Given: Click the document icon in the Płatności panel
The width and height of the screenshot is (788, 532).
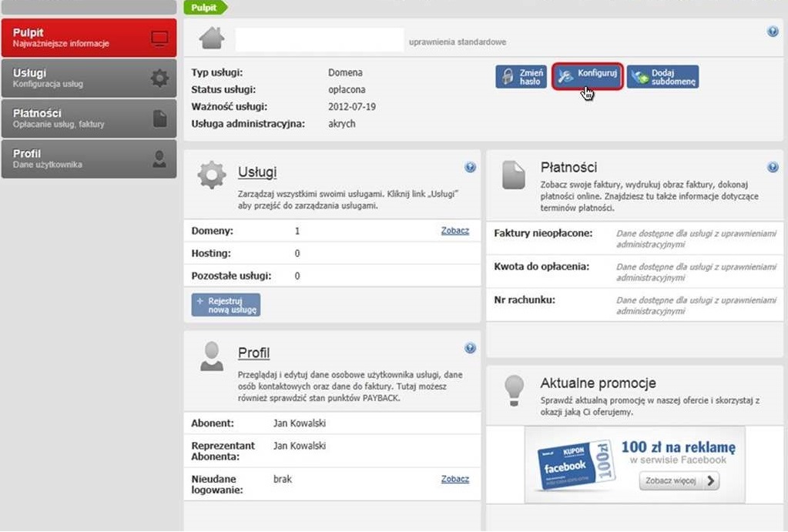Looking at the screenshot, I should 513,175.
